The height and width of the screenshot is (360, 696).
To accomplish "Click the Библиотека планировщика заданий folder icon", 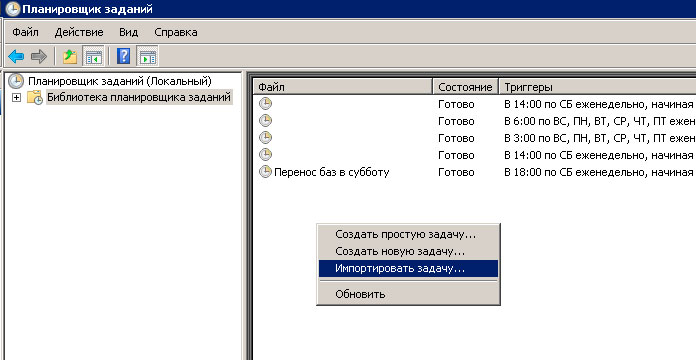I will (35, 97).
